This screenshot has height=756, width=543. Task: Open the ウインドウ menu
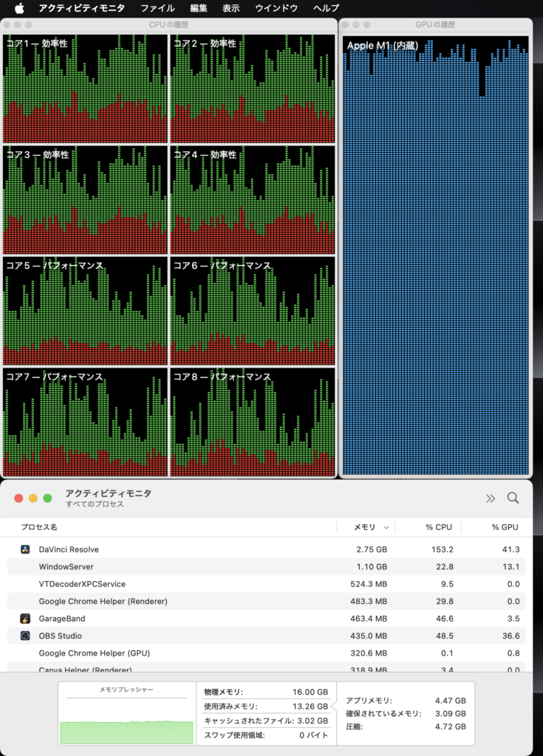coord(276,7)
